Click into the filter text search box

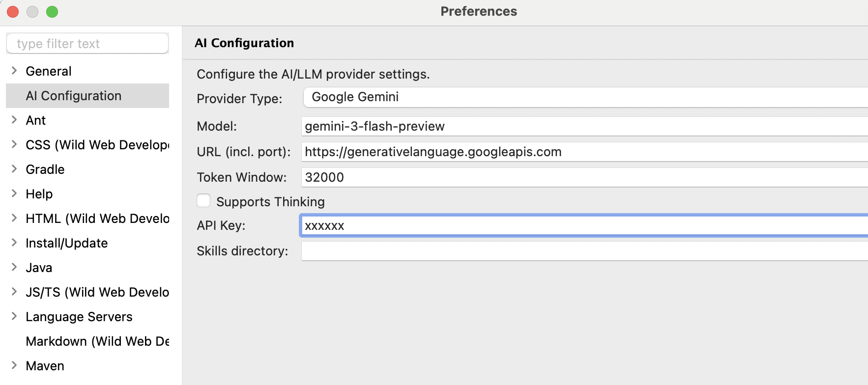tap(87, 44)
